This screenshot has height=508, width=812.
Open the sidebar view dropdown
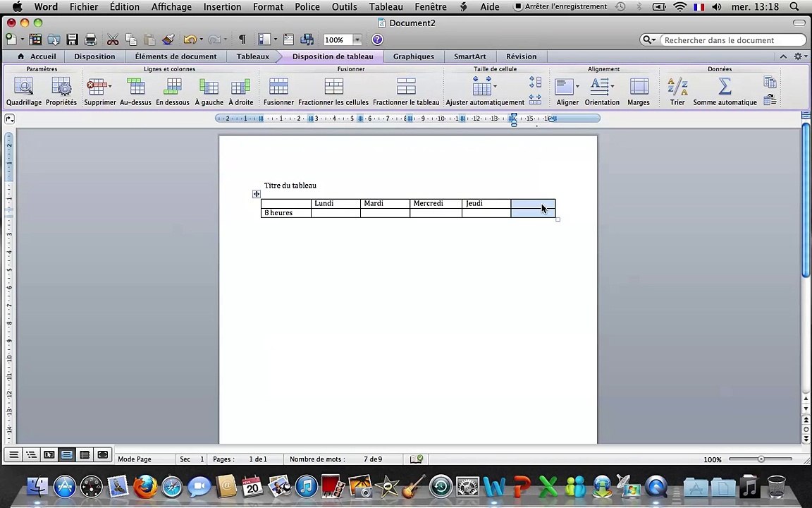pos(275,40)
